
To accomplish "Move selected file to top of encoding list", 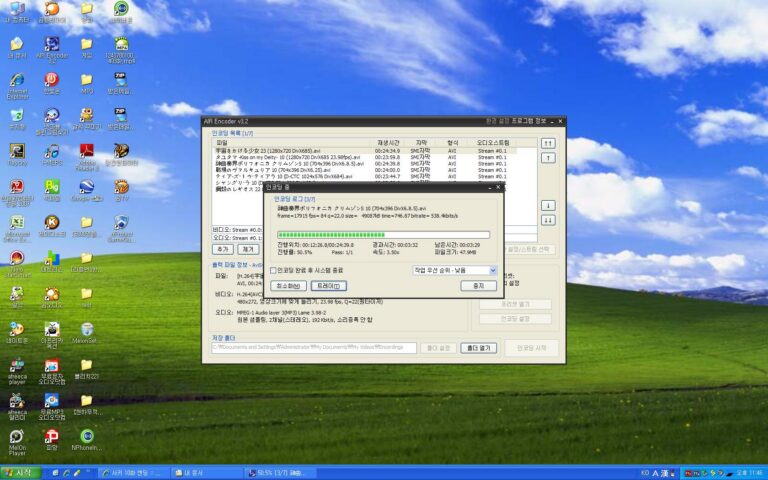I will (548, 144).
